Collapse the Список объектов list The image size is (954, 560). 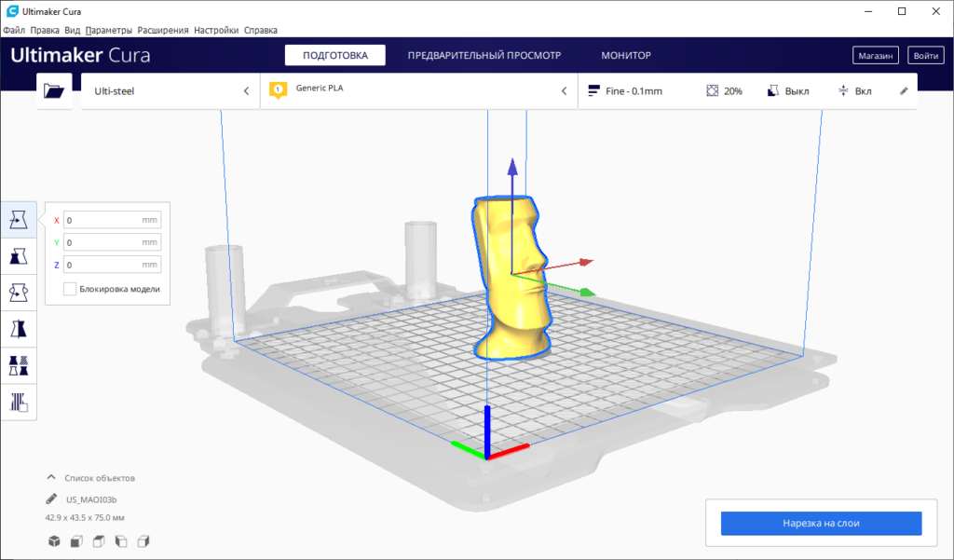click(52, 478)
